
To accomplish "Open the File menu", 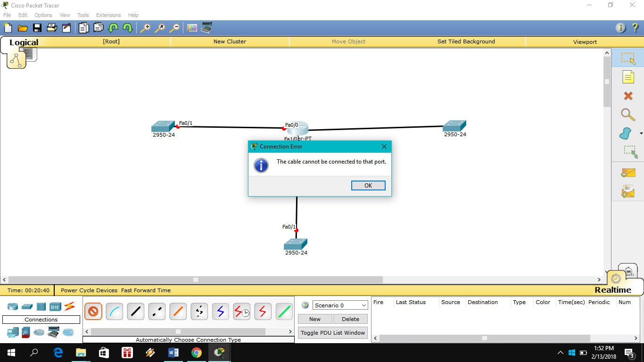I will click(7, 15).
